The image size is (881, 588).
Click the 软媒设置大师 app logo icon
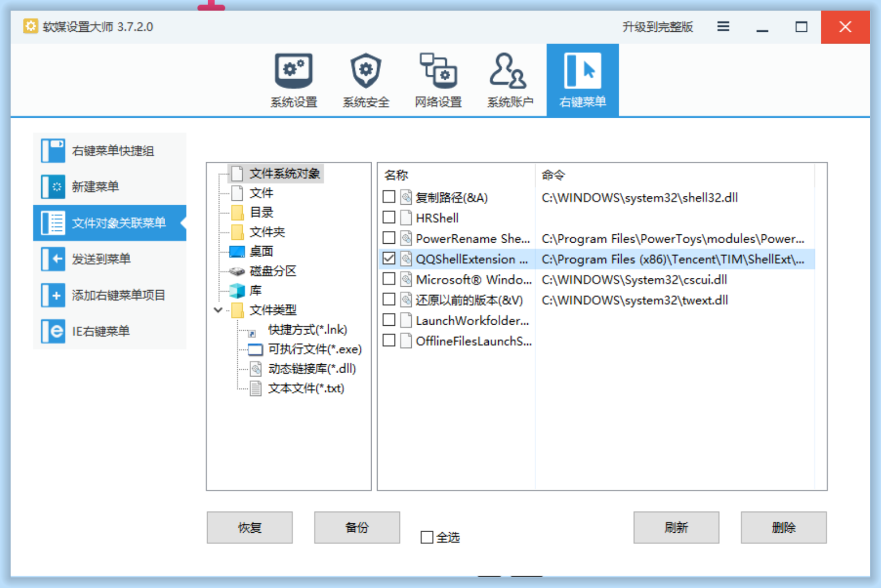(x=30, y=26)
